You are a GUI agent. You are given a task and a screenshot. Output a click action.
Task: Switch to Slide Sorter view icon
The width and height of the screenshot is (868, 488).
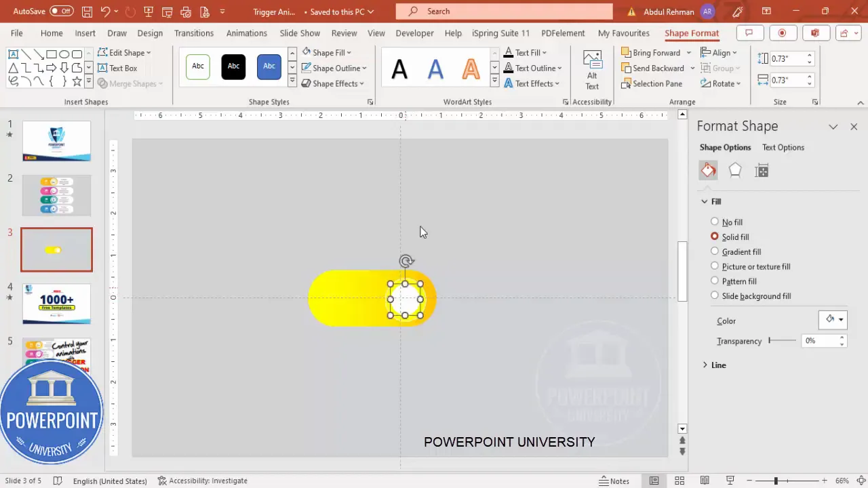(679, 481)
